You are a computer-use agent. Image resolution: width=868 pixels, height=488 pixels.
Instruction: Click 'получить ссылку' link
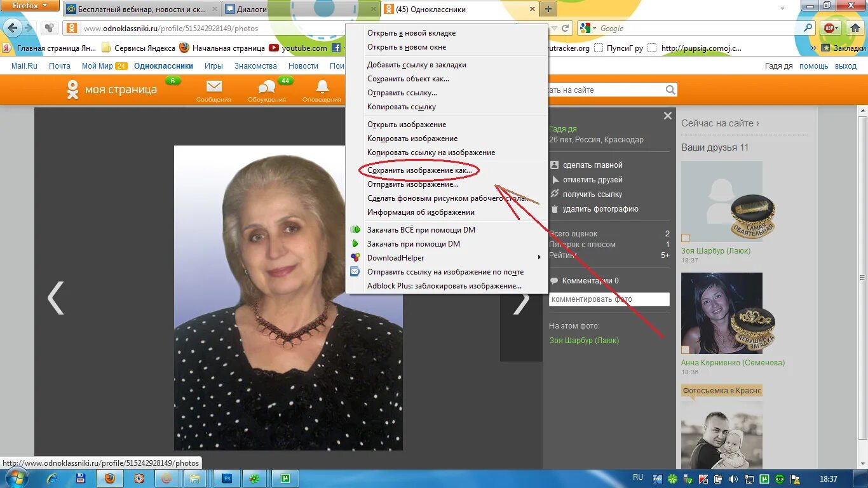click(x=592, y=194)
